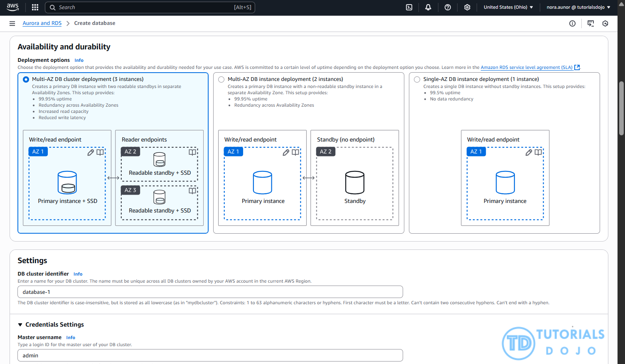Click the Availability and durability heading

click(x=64, y=47)
